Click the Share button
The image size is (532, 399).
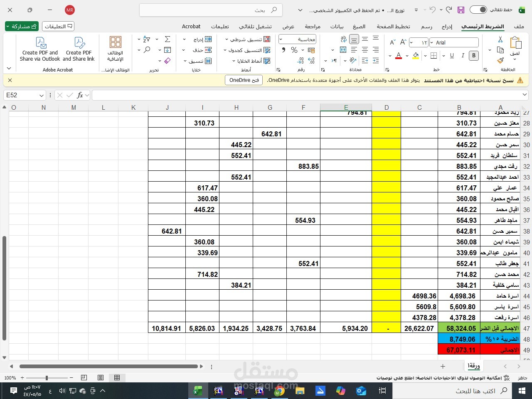click(22, 27)
